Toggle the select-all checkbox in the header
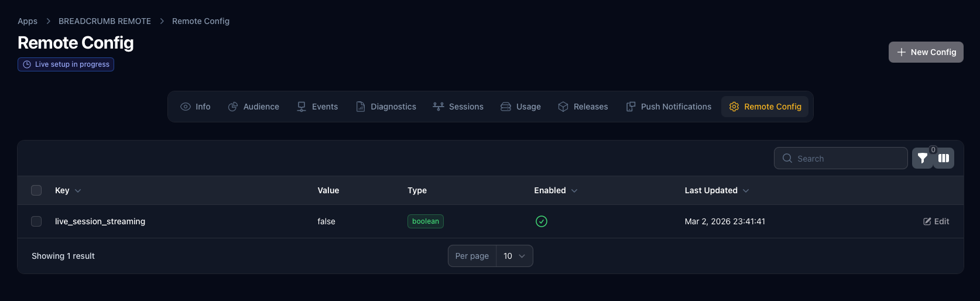The height and width of the screenshot is (301, 980). pyautogui.click(x=36, y=190)
